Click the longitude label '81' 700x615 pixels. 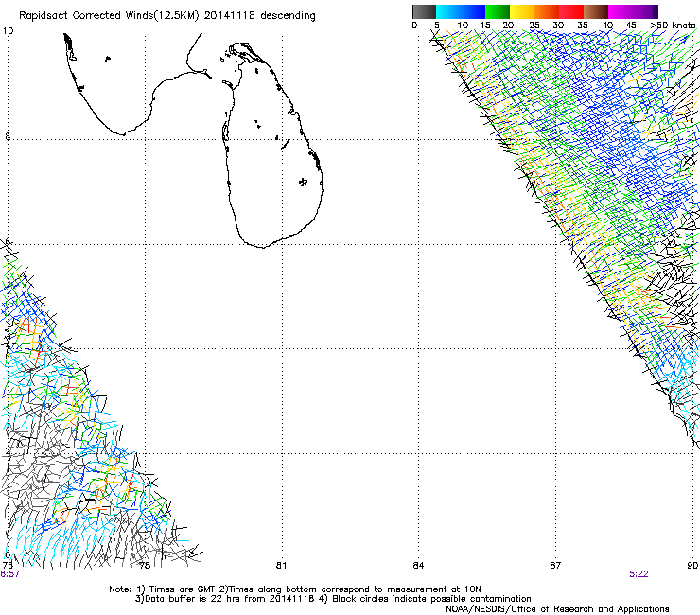point(281,566)
